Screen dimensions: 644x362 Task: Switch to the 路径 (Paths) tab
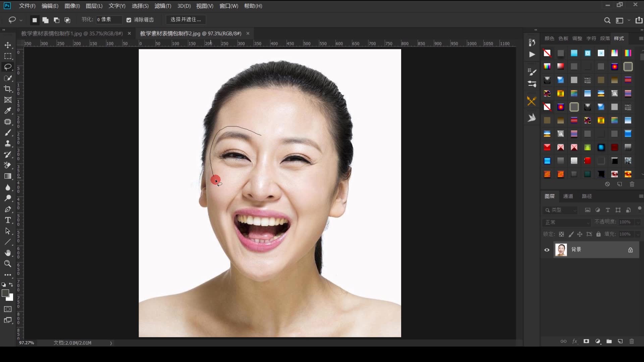point(587,196)
